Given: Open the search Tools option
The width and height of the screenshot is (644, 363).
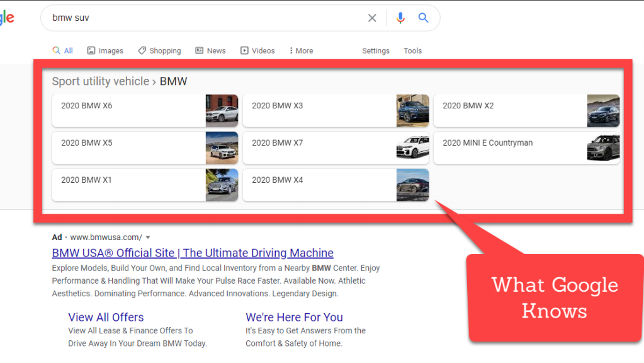Looking at the screenshot, I should pos(413,50).
